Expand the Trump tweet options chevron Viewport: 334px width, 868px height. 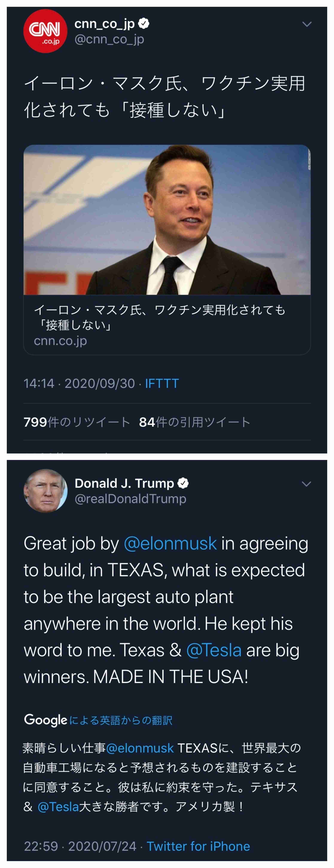[306, 484]
